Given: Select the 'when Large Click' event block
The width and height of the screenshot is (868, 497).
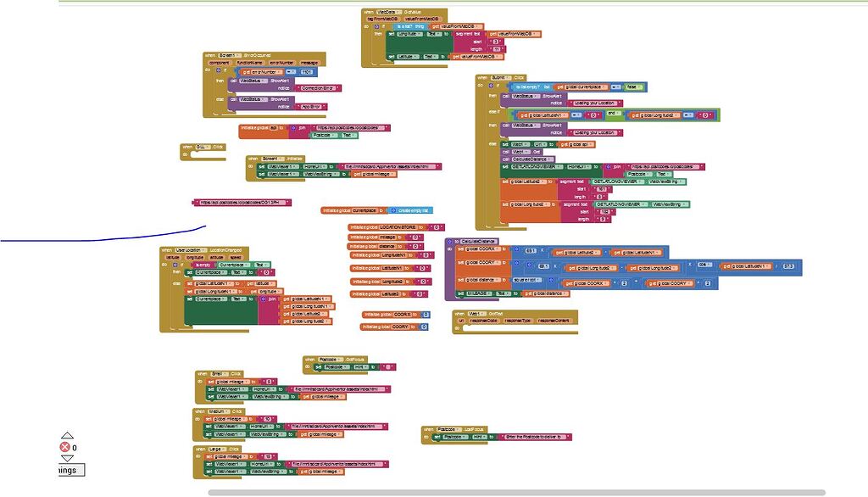Looking at the screenshot, I should coord(200,449).
